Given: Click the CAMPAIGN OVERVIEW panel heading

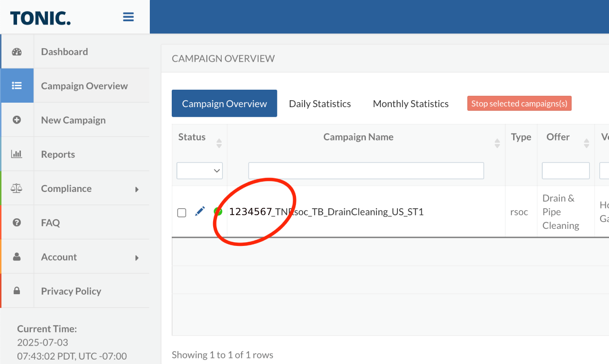Looking at the screenshot, I should pyautogui.click(x=223, y=58).
